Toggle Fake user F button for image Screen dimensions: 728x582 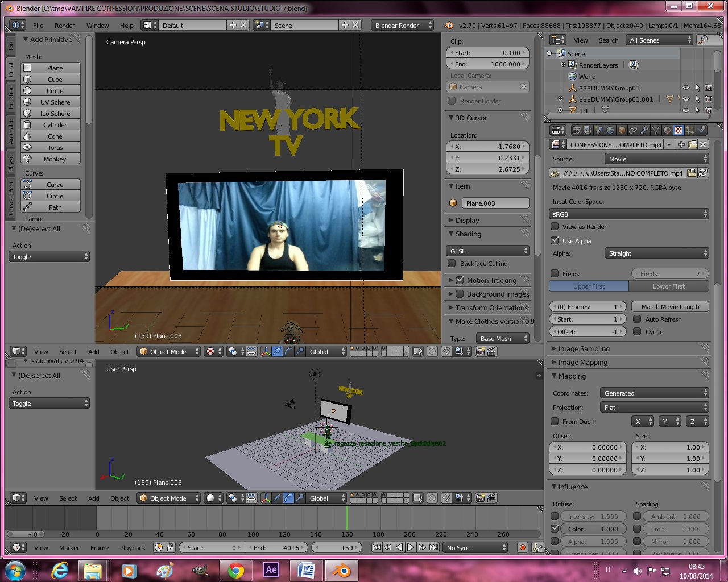(x=669, y=144)
